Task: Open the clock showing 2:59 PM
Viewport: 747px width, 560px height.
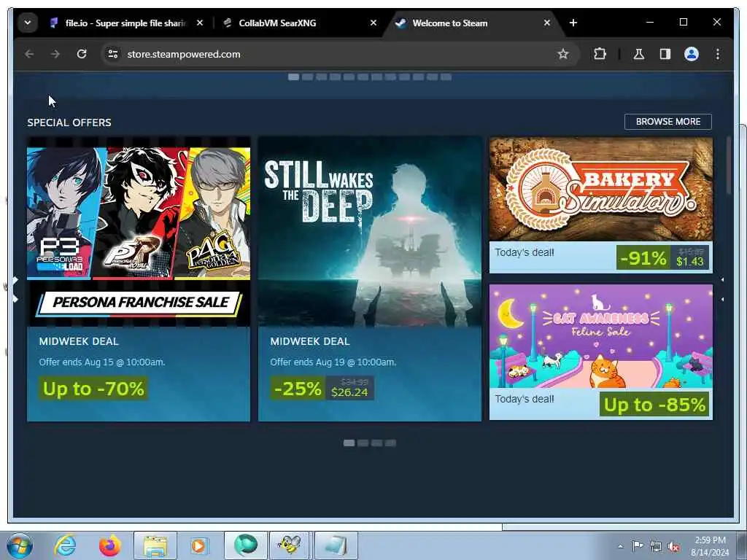Action: pyautogui.click(x=710, y=546)
